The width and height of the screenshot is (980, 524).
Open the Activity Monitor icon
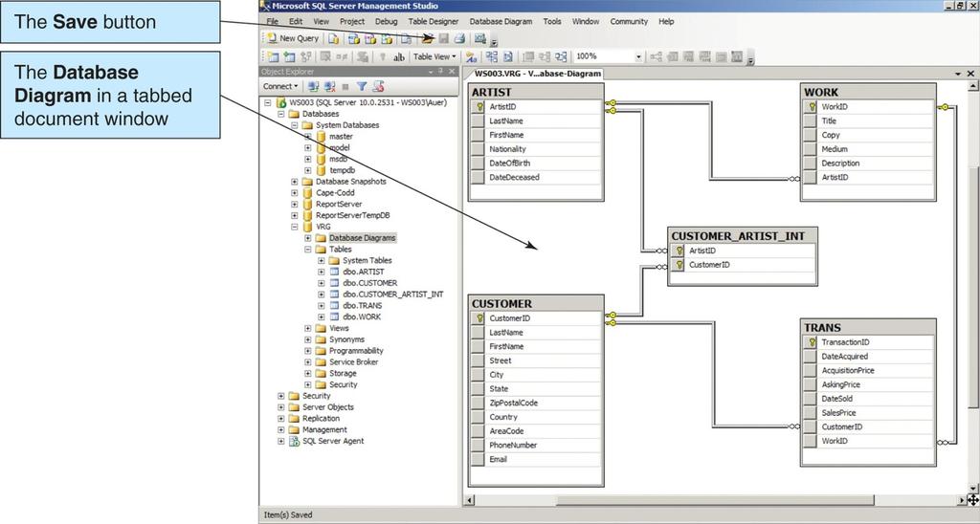480,38
